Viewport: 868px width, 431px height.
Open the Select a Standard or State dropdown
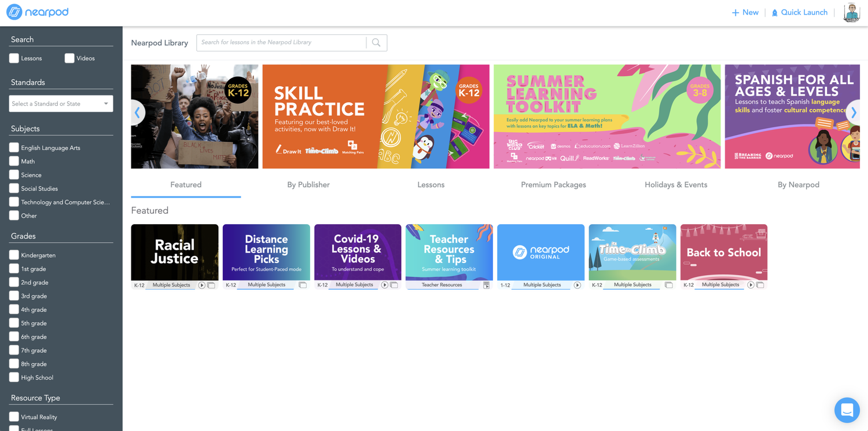(60, 103)
